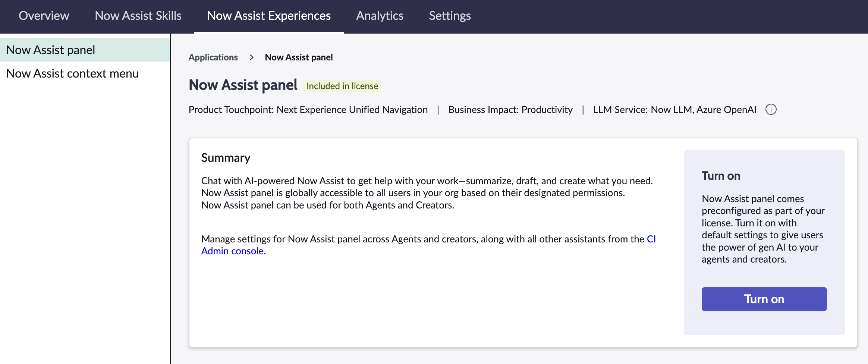Click the Included in license badge
This screenshot has width=868, height=364.
[342, 86]
